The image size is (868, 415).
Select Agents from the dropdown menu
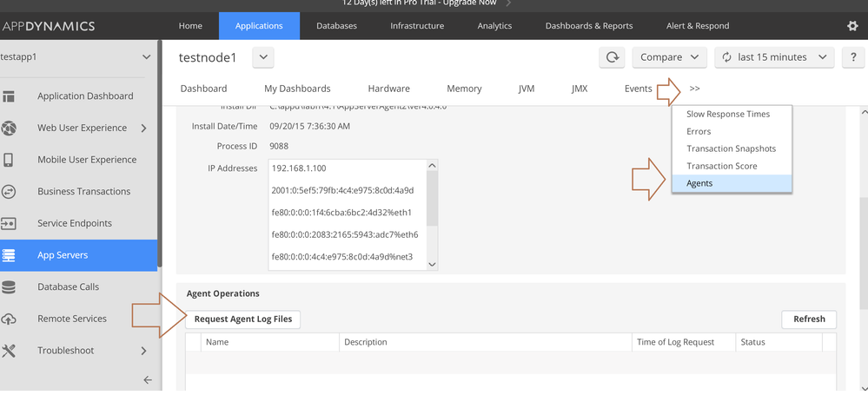pyautogui.click(x=732, y=183)
